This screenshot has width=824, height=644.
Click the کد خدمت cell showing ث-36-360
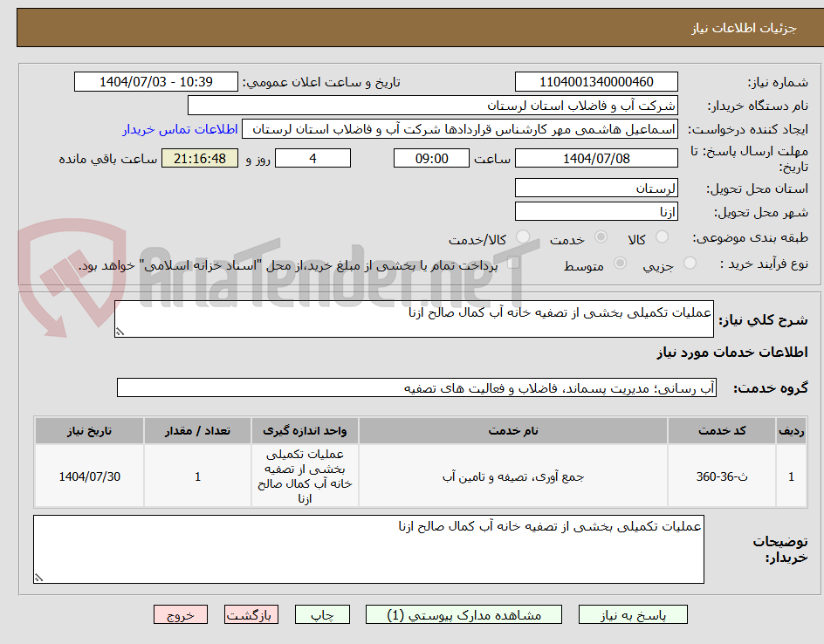pyautogui.click(x=722, y=476)
